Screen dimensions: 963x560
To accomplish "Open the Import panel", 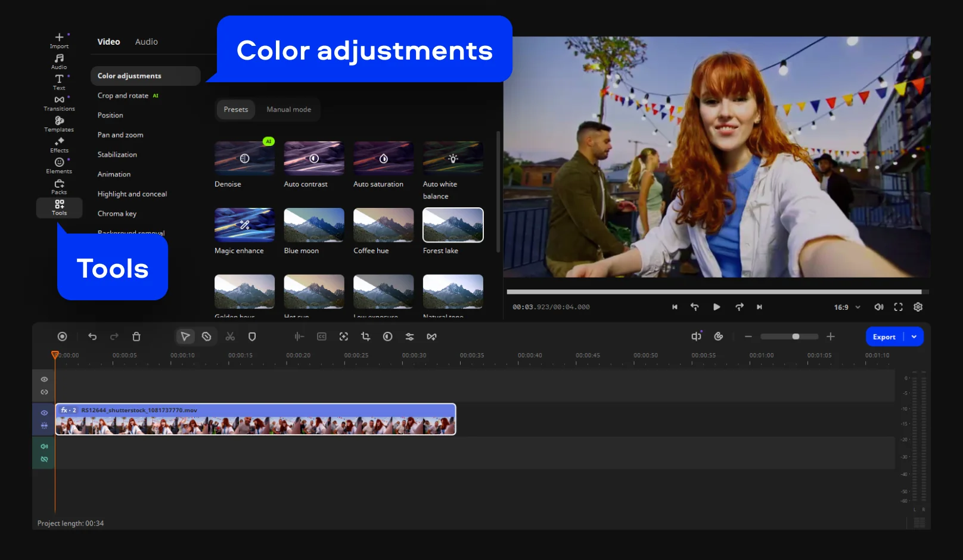I will click(59, 41).
